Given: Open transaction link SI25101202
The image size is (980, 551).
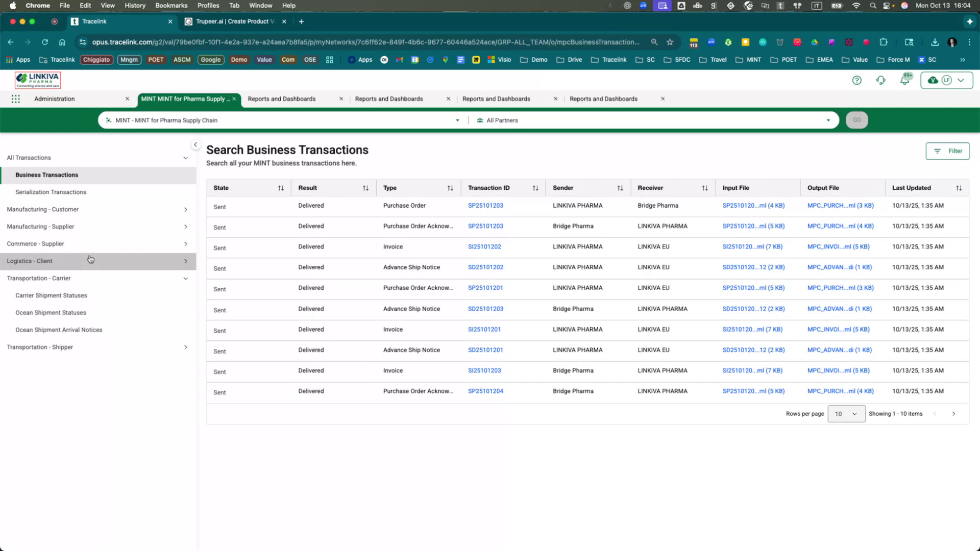Looking at the screenshot, I should point(484,246).
